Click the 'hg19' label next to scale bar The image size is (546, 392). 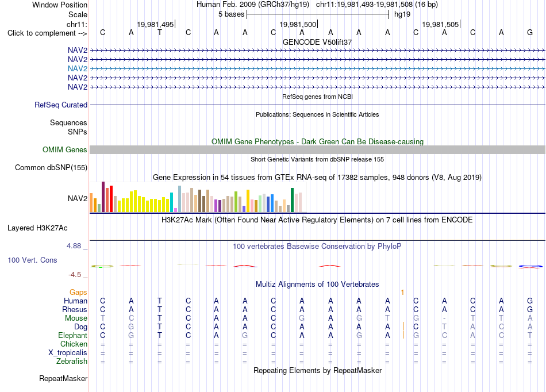click(x=402, y=14)
